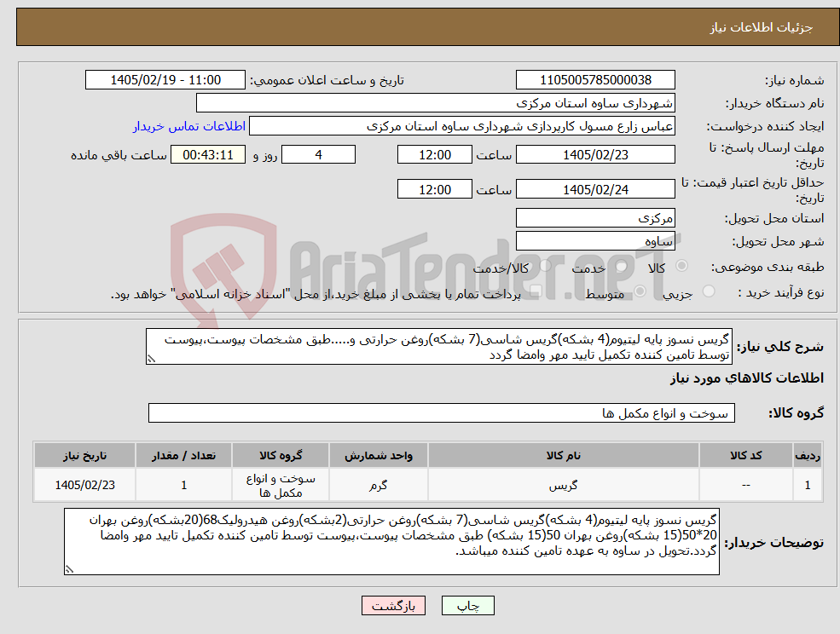Click the تعداد / مقدار column header
Viewport: 840px width, 634px height.
183,455
